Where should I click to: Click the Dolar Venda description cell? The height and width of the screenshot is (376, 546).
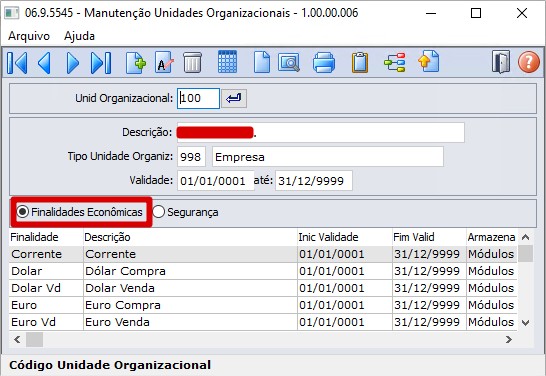point(190,288)
